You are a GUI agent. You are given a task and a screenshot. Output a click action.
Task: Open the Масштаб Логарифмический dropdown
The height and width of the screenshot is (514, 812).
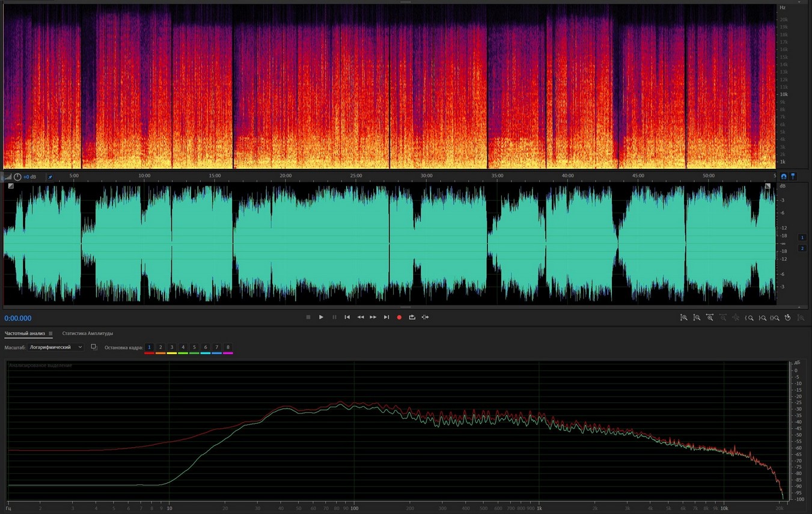[x=56, y=347]
